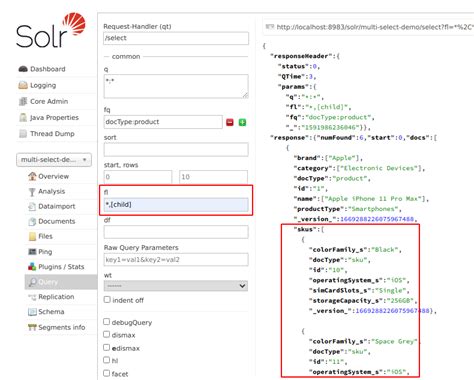The width and height of the screenshot is (474, 380).
Task: Click the Dataimport icon
Action: pos(32,207)
